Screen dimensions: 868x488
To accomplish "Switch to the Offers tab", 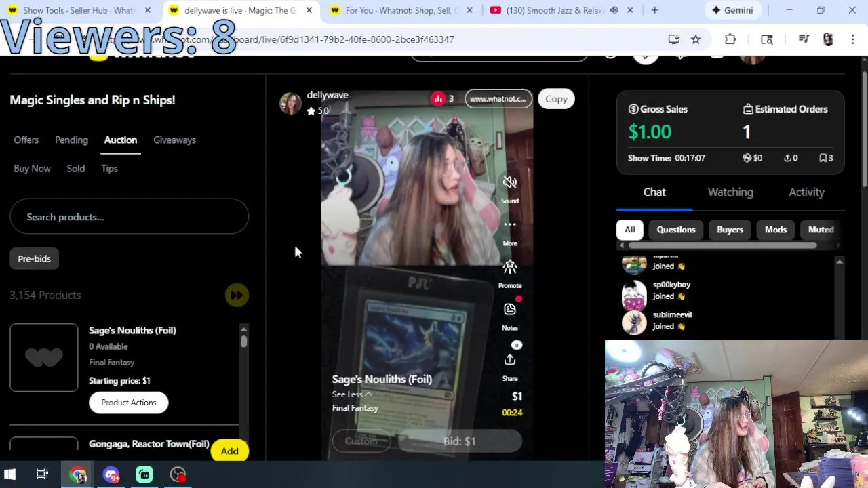I will pyautogui.click(x=26, y=140).
